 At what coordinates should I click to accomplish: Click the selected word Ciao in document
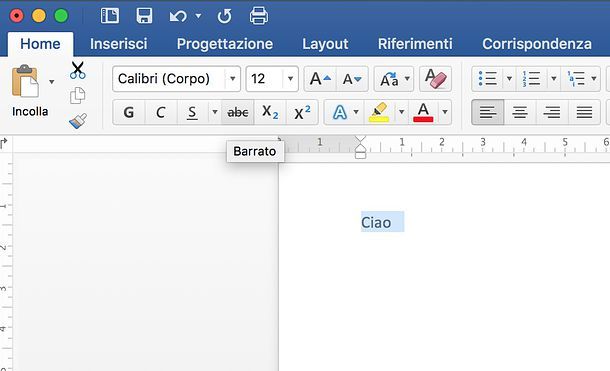[376, 223]
